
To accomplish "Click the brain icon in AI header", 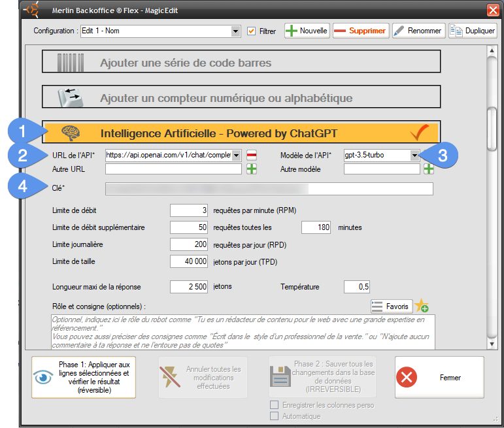I will point(71,133).
